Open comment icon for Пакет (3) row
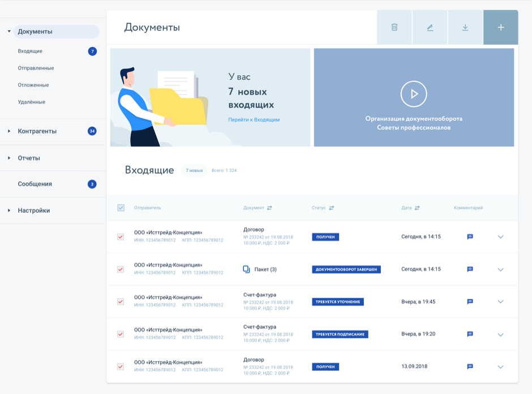The image size is (532, 394). [470, 269]
